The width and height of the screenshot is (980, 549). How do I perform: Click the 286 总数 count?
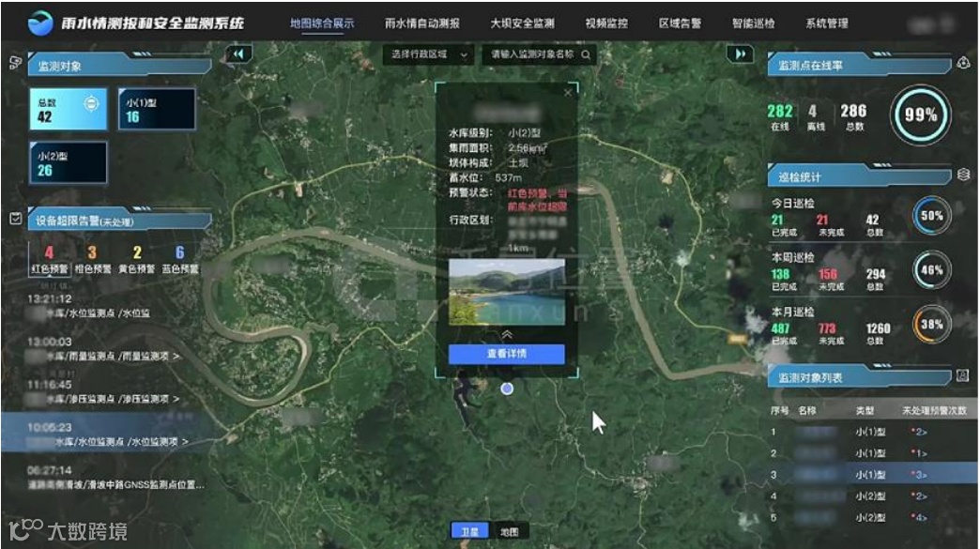(854, 116)
